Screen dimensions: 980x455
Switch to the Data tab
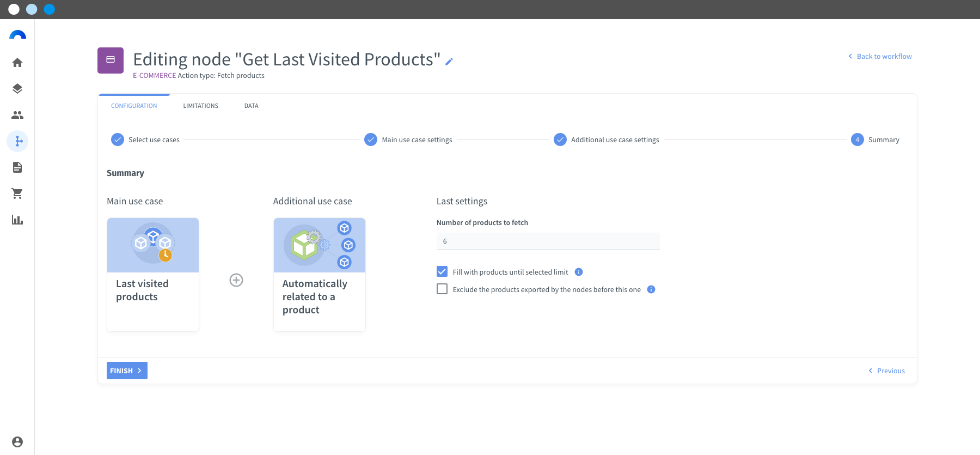point(251,106)
